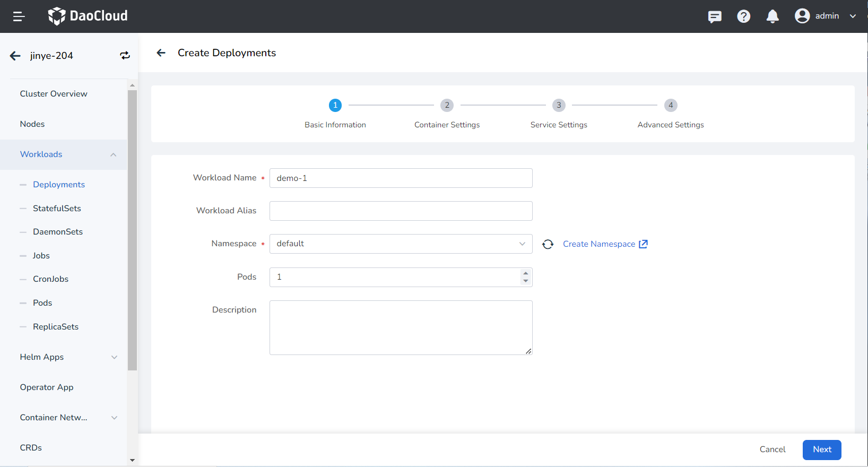
Task: Open the hamburger navigation menu
Action: pos(19,16)
